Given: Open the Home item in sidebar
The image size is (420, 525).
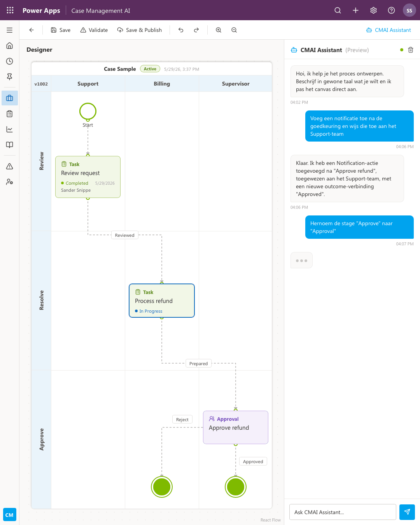Looking at the screenshot, I should point(10,45).
